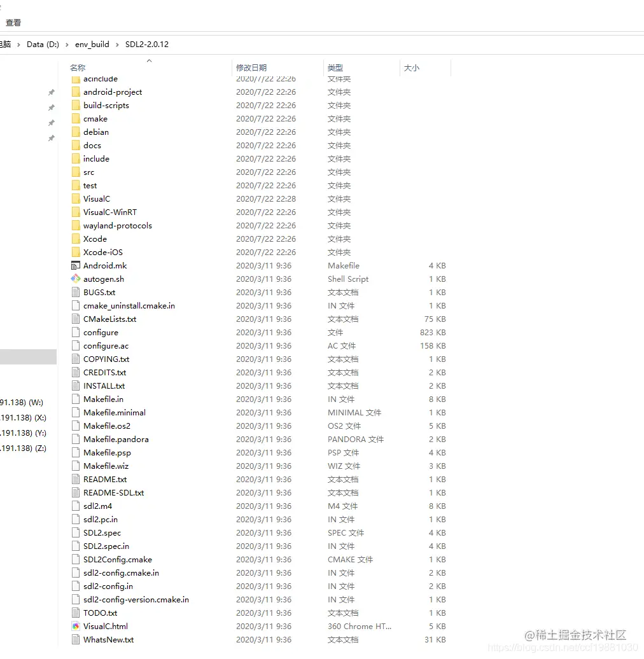Select the README-SDL.txt file name
The height and width of the screenshot is (659, 644).
tap(113, 493)
